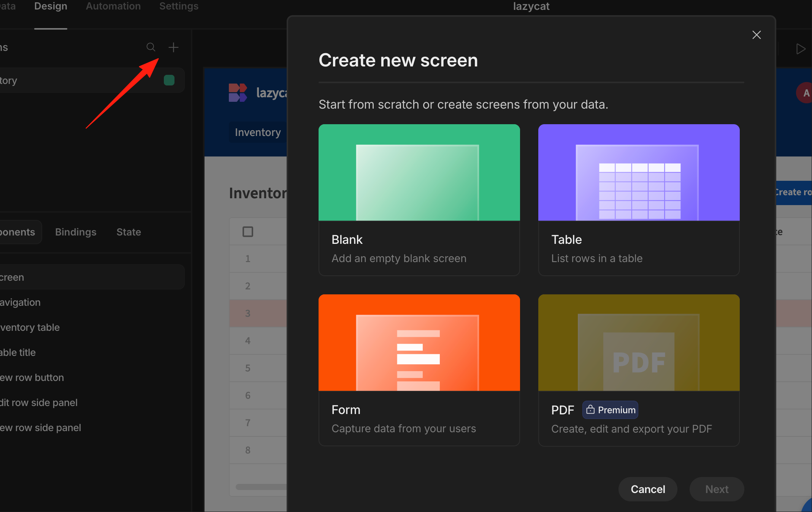Switch to the State tab

pyautogui.click(x=128, y=232)
